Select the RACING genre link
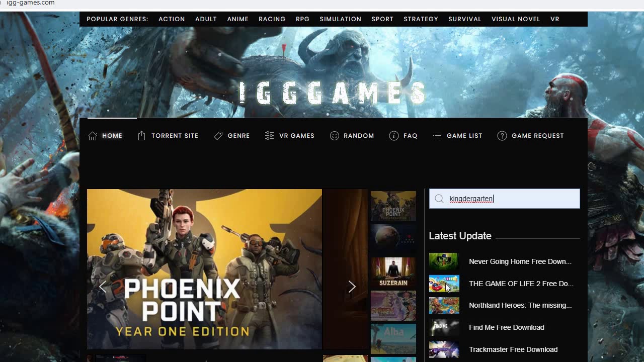The width and height of the screenshot is (644, 362). (x=272, y=19)
